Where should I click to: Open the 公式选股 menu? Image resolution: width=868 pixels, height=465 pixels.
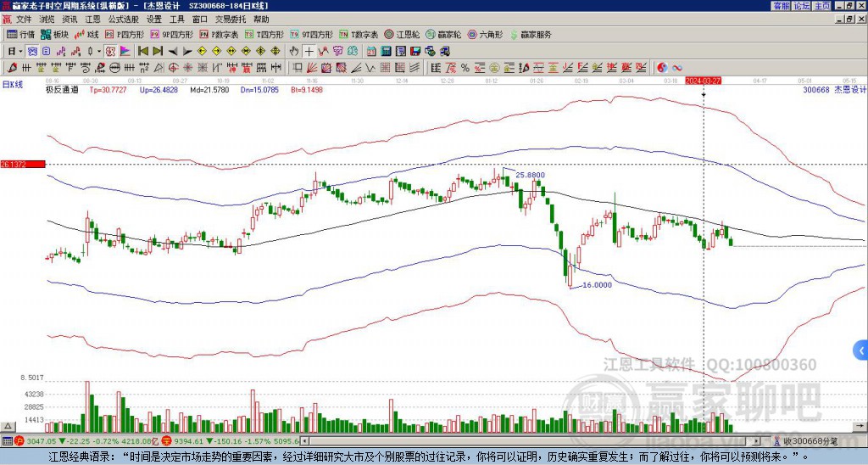pyautogui.click(x=124, y=20)
